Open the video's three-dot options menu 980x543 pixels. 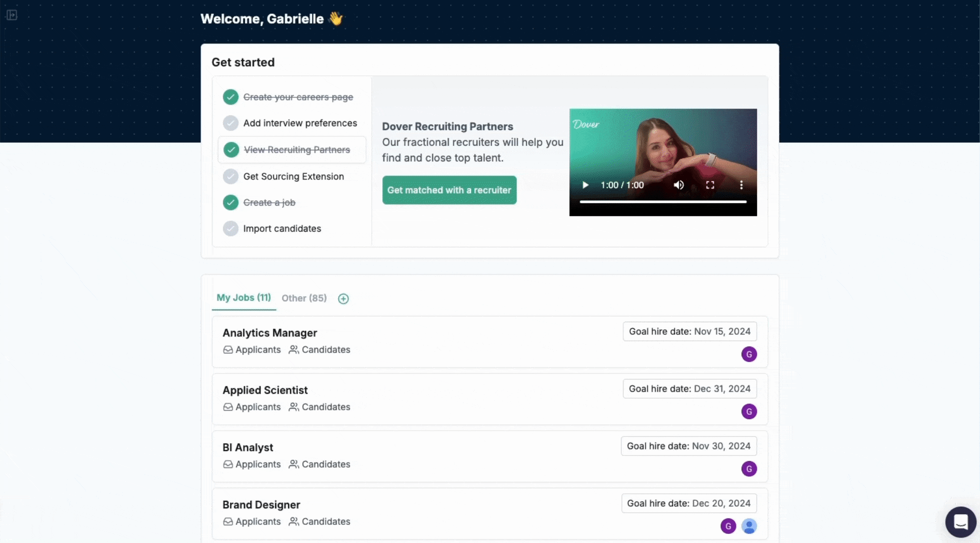tap(741, 185)
